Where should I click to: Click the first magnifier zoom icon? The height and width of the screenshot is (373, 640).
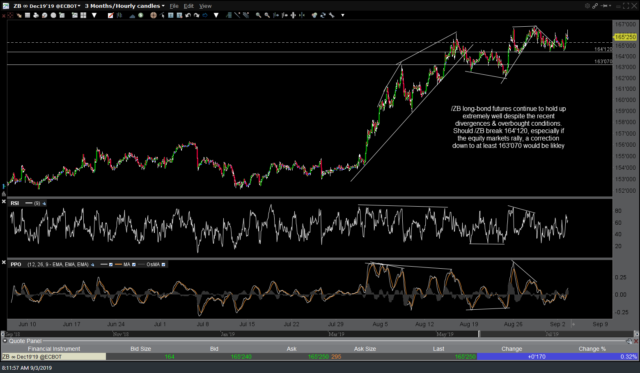coord(258,15)
